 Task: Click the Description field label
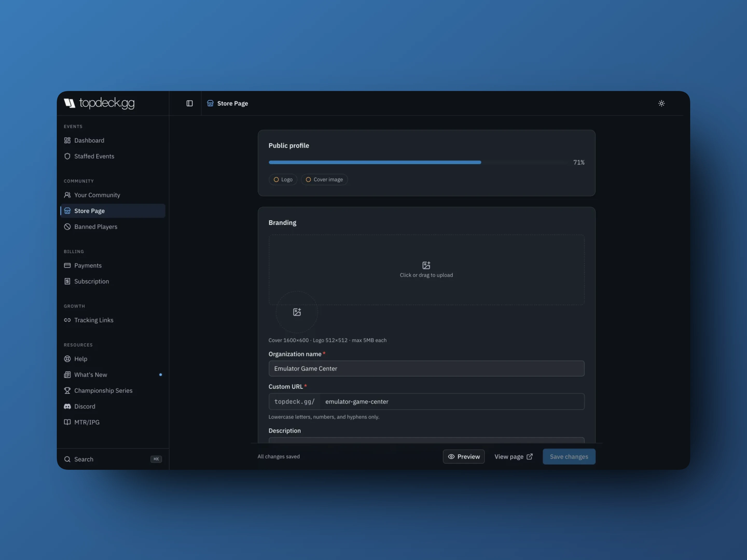point(284,431)
